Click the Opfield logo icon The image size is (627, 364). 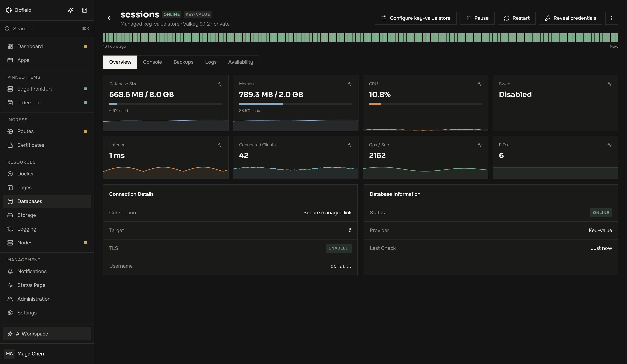(x=9, y=10)
